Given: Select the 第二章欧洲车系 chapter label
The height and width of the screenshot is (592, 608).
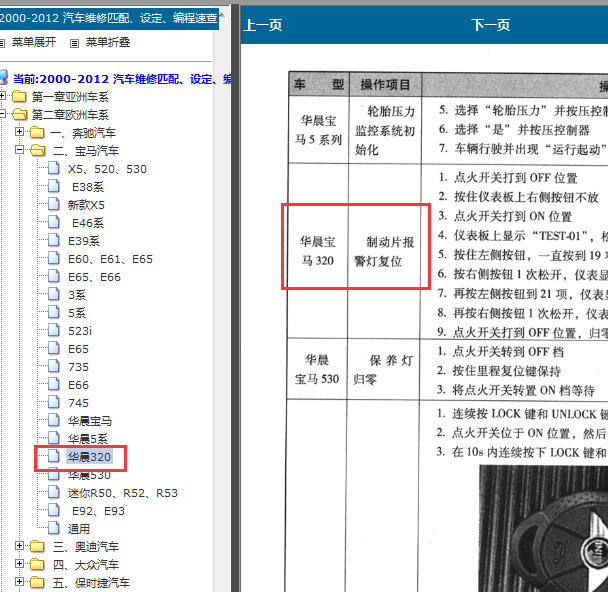Looking at the screenshot, I should pos(70,115).
